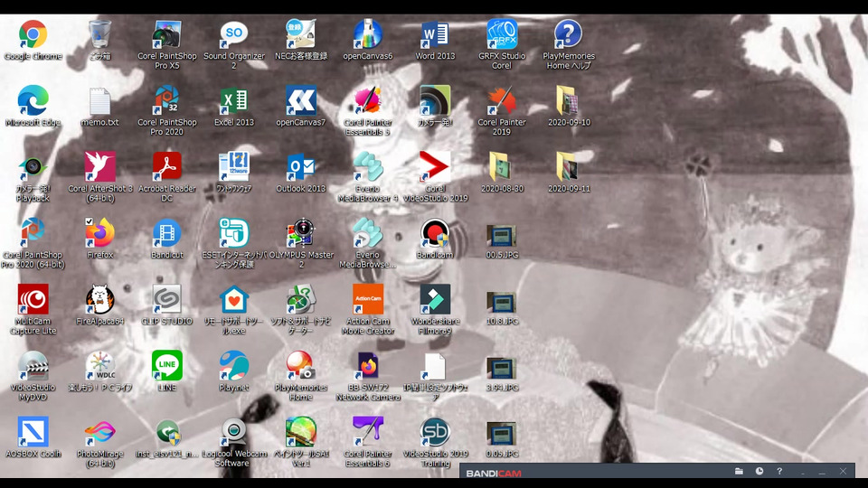This screenshot has width=868, height=488.
Task: Launch PlayMemories Home camera icon
Action: [300, 366]
